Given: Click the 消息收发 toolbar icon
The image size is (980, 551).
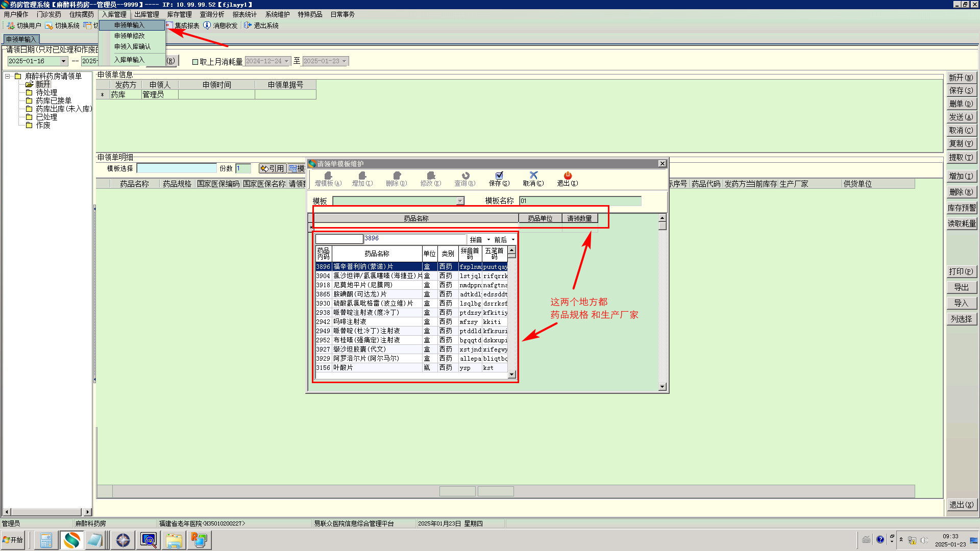Looking at the screenshot, I should [x=207, y=26].
